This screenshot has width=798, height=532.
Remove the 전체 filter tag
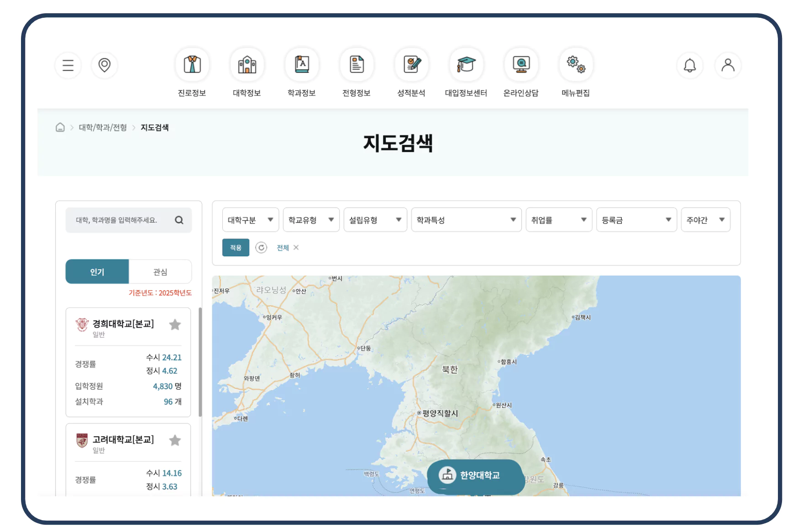(x=296, y=247)
